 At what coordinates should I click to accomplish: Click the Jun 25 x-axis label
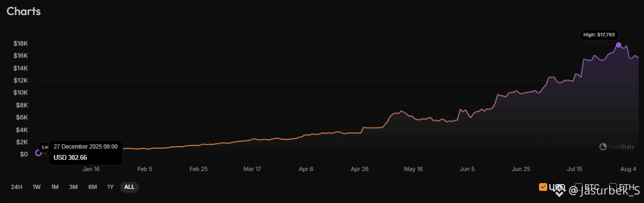point(521,169)
